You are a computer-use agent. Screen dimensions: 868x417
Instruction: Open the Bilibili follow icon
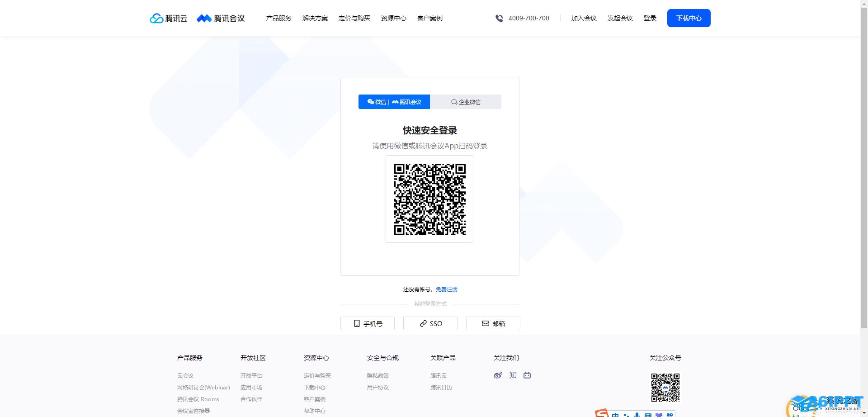click(x=527, y=375)
